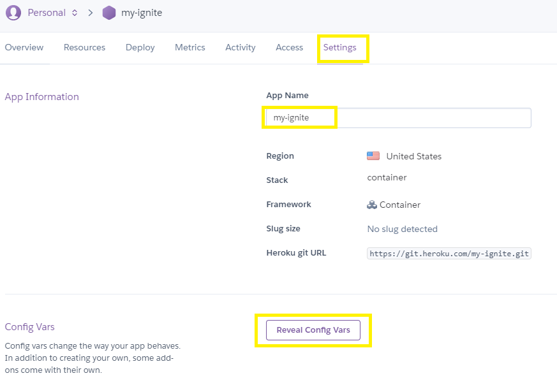Screen dimensions: 557x392
Task: Click the Config Vars section heading
Action: point(29,327)
